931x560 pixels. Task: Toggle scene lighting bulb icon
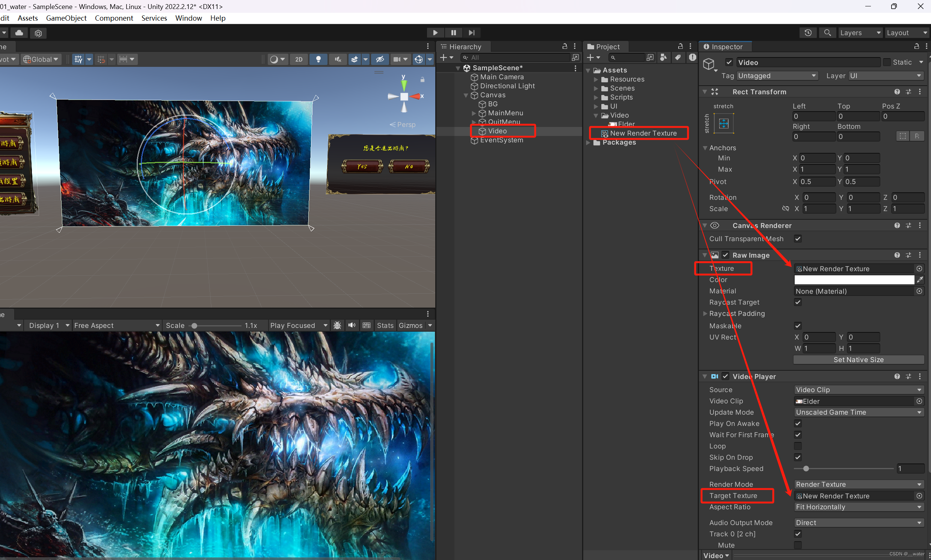pos(318,59)
